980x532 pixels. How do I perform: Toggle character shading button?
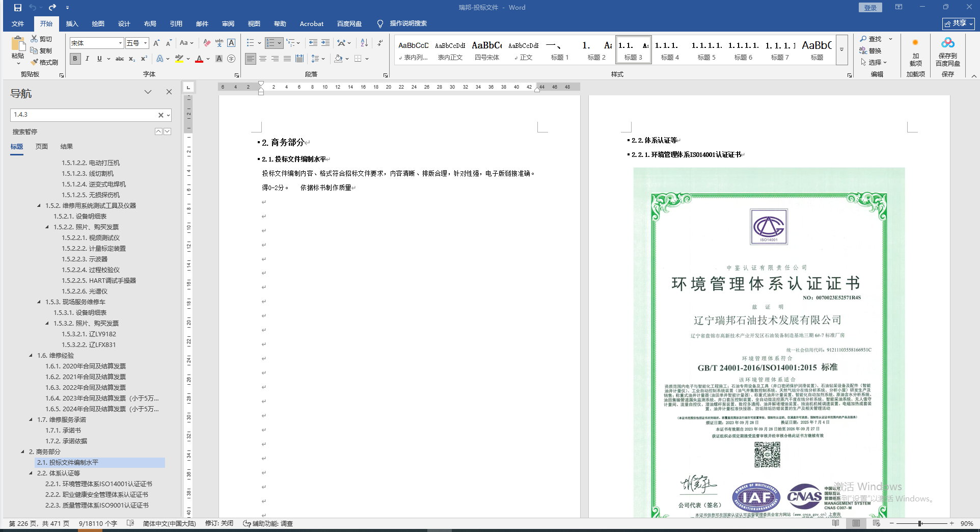point(219,59)
